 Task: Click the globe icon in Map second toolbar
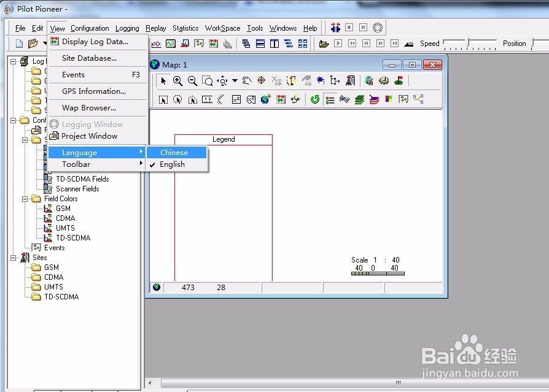(x=266, y=99)
